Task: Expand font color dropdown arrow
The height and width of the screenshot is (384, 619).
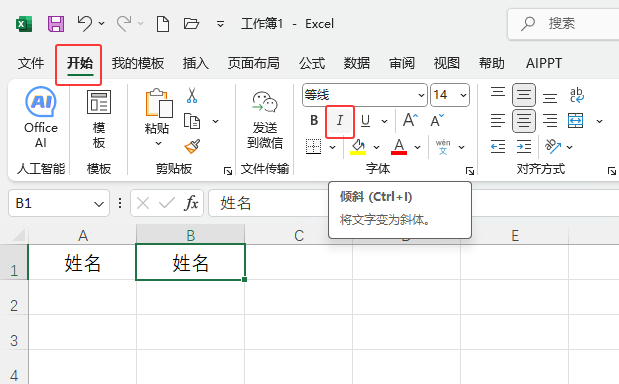Action: click(x=417, y=147)
